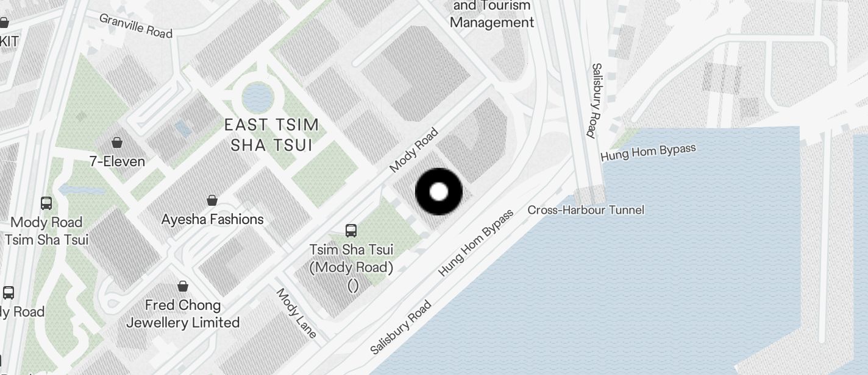Select the Fred Chong Jewellery shop icon
Screen dimensions: 868x375
click(183, 286)
